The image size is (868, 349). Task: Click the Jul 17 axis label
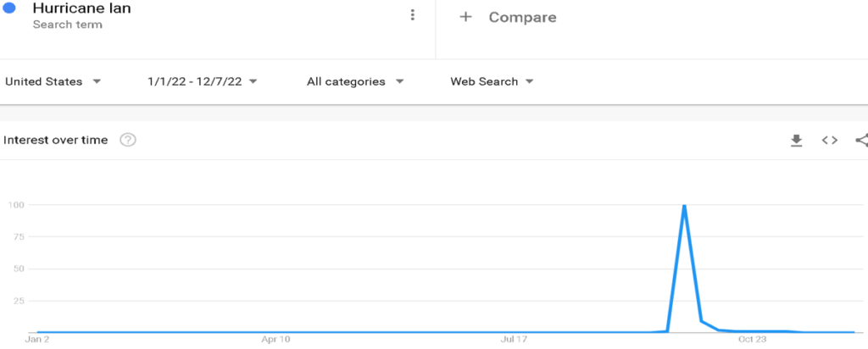[x=514, y=340]
